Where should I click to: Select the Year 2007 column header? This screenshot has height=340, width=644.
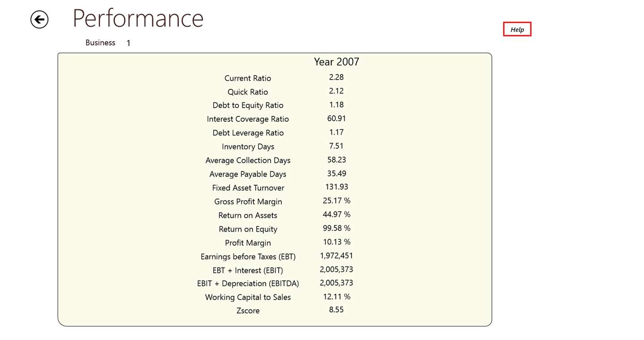pyautogui.click(x=336, y=62)
